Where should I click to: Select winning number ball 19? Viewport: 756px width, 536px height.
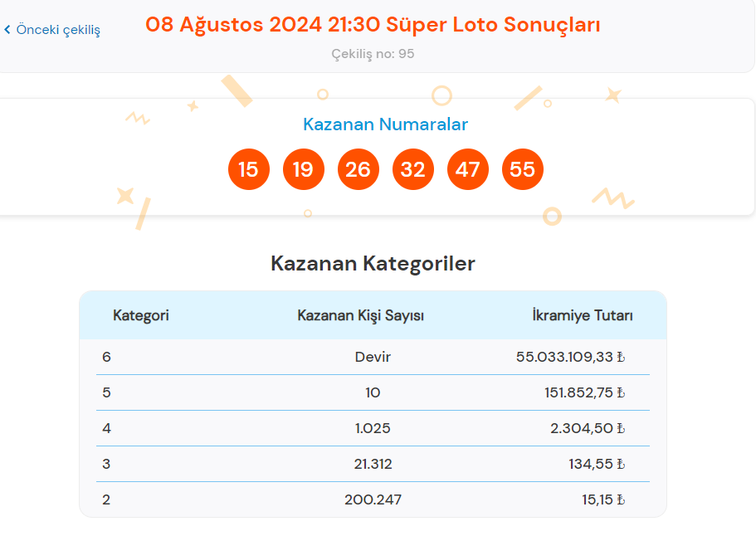tap(303, 169)
